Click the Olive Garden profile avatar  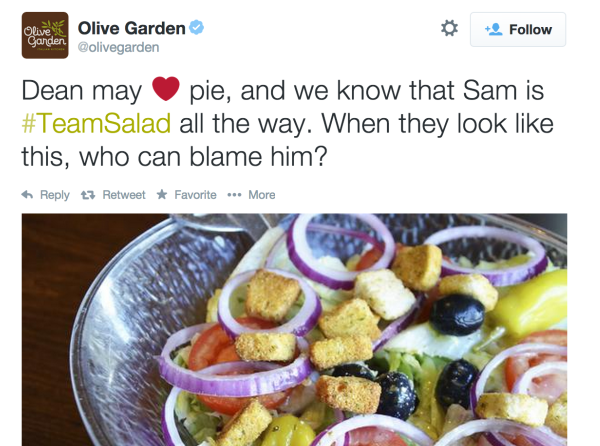45,35
